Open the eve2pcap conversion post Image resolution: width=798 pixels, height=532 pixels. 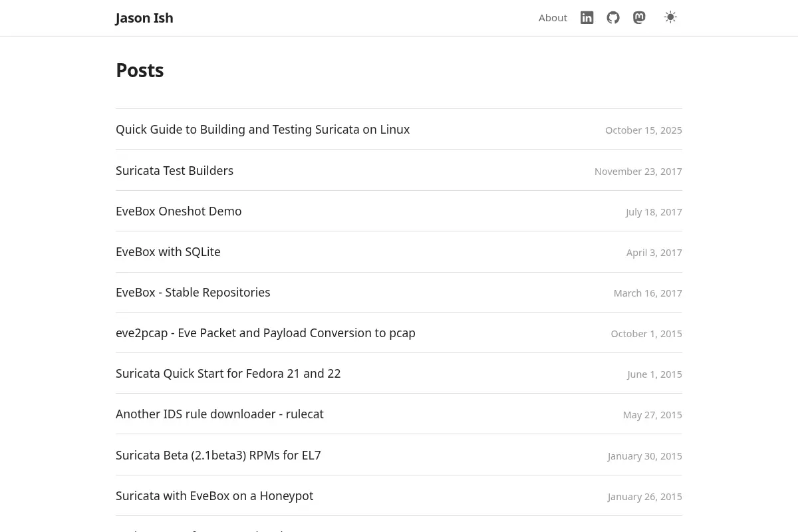(265, 332)
